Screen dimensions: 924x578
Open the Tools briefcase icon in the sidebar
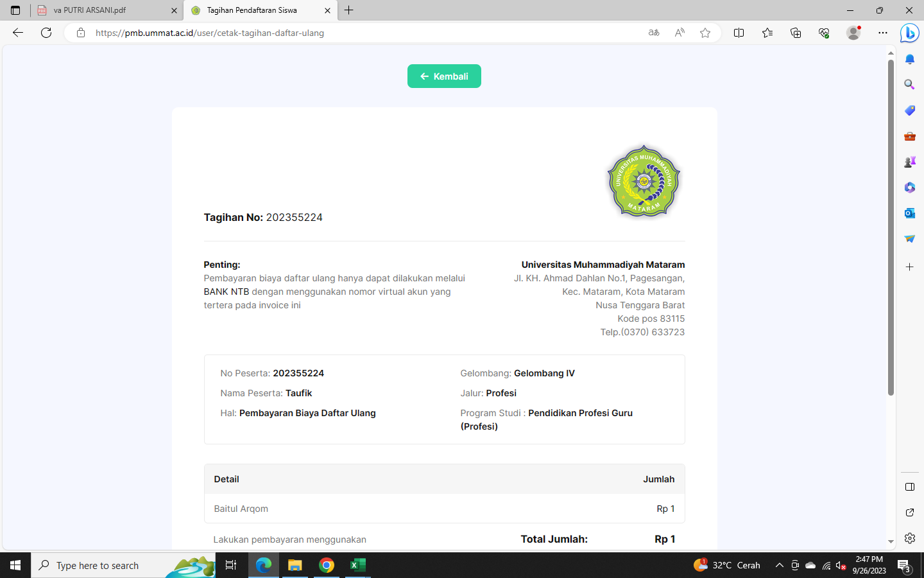pyautogui.click(x=909, y=136)
